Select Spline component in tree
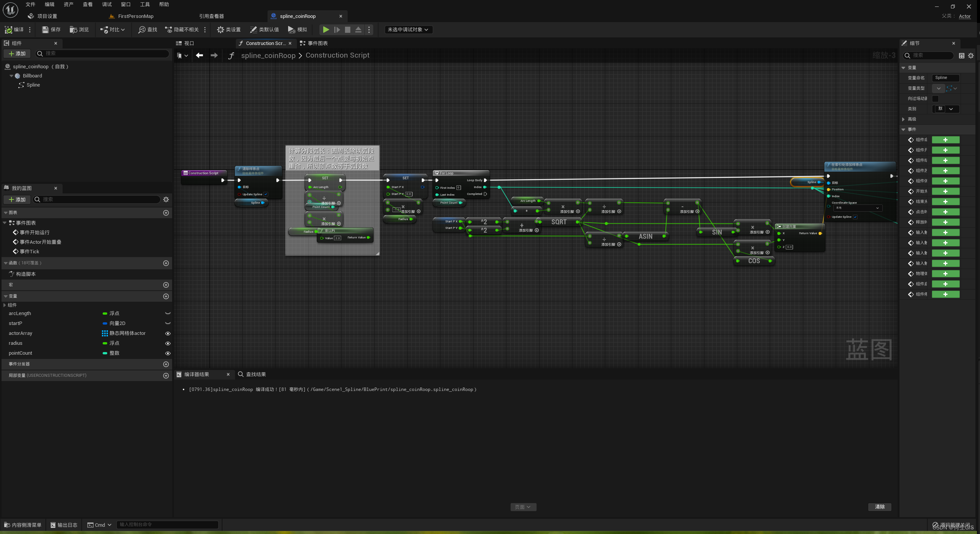 tap(33, 85)
